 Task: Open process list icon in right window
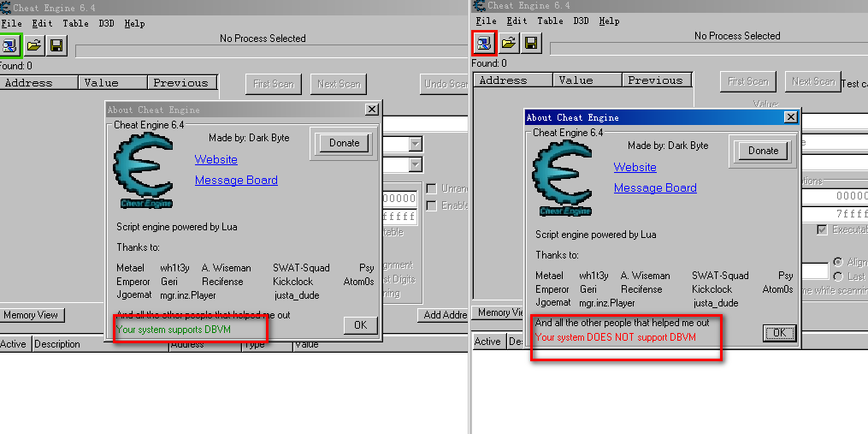tap(485, 43)
